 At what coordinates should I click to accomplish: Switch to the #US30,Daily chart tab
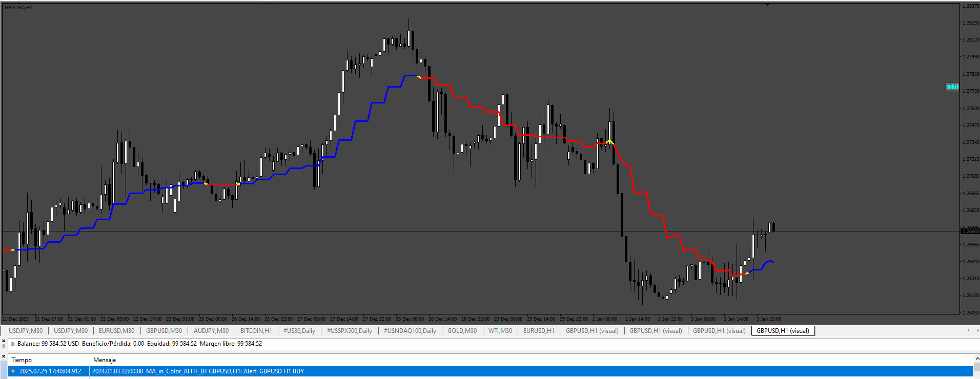coord(299,331)
